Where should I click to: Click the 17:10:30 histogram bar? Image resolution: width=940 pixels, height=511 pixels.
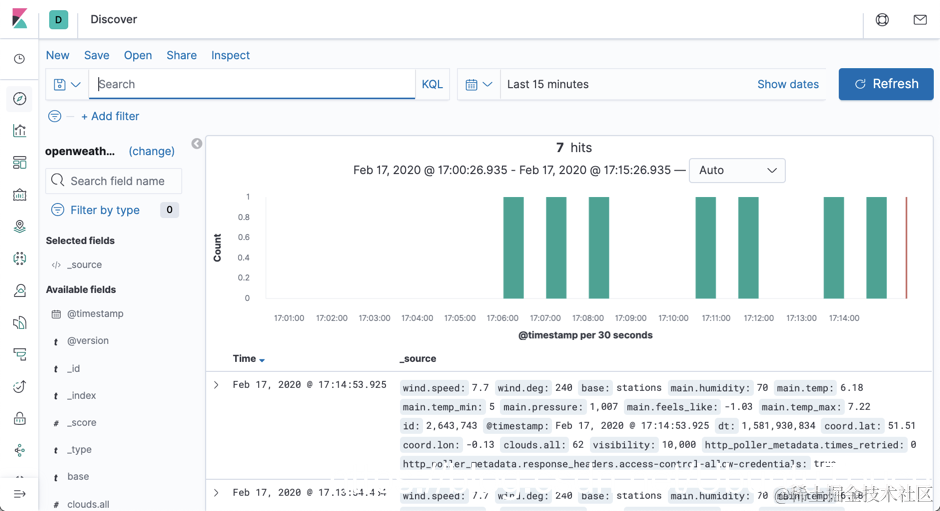[x=706, y=248]
